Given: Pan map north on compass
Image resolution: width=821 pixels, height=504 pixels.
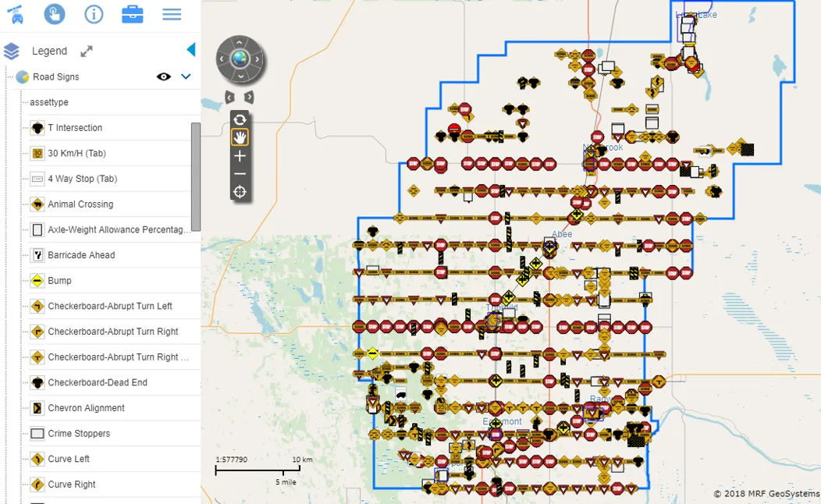Looking at the screenshot, I should coord(240,43).
